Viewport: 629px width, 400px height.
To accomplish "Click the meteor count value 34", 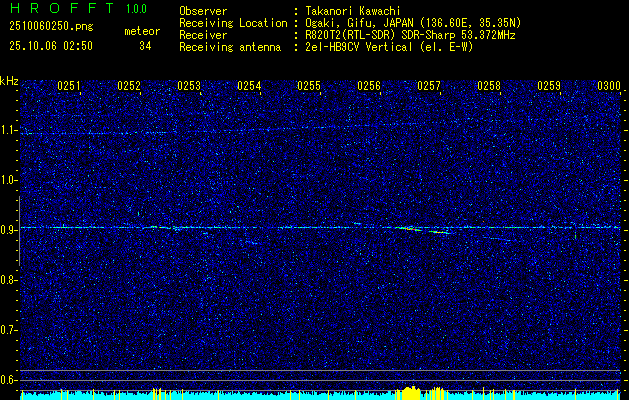I will tap(146, 46).
